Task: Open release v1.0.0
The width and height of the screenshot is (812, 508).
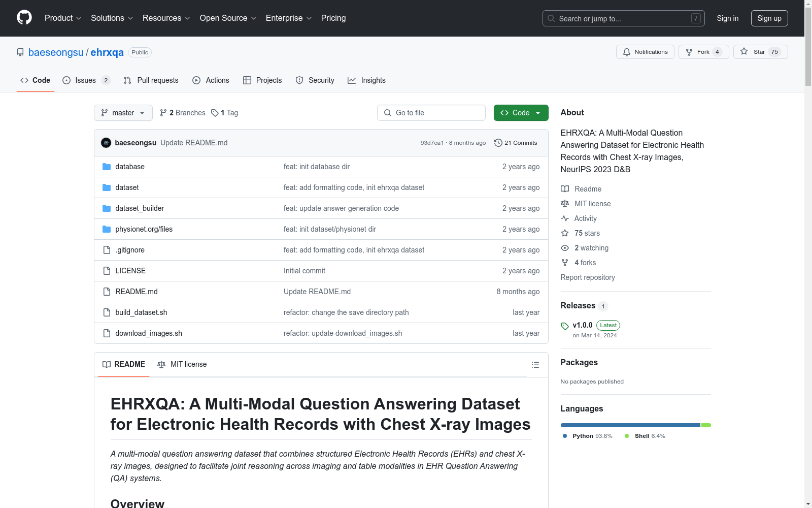Action: click(x=583, y=325)
